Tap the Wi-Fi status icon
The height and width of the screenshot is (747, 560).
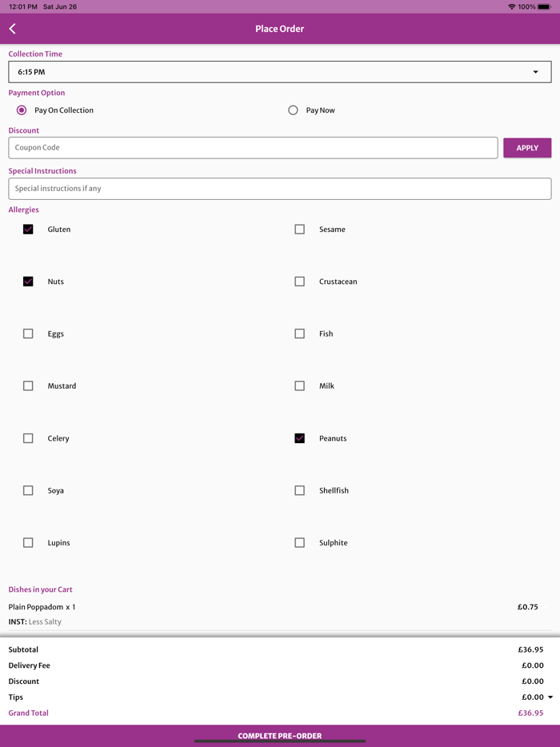tap(511, 6)
